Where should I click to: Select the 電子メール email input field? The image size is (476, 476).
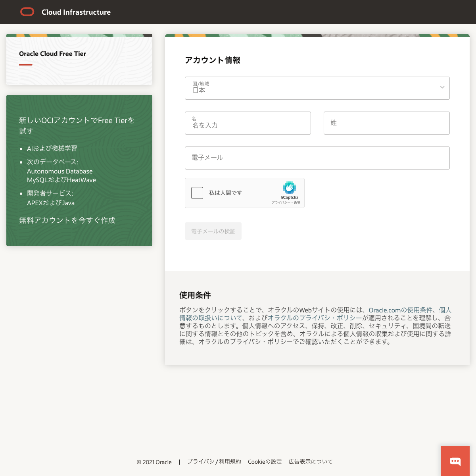(317, 158)
